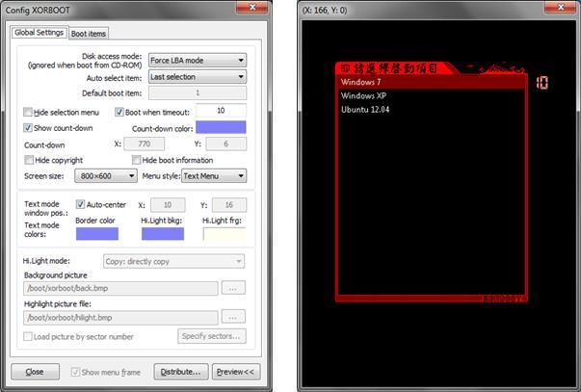Image resolution: width=581 pixels, height=392 pixels.
Task: Browse for the Highlight picture file
Action: tap(233, 317)
